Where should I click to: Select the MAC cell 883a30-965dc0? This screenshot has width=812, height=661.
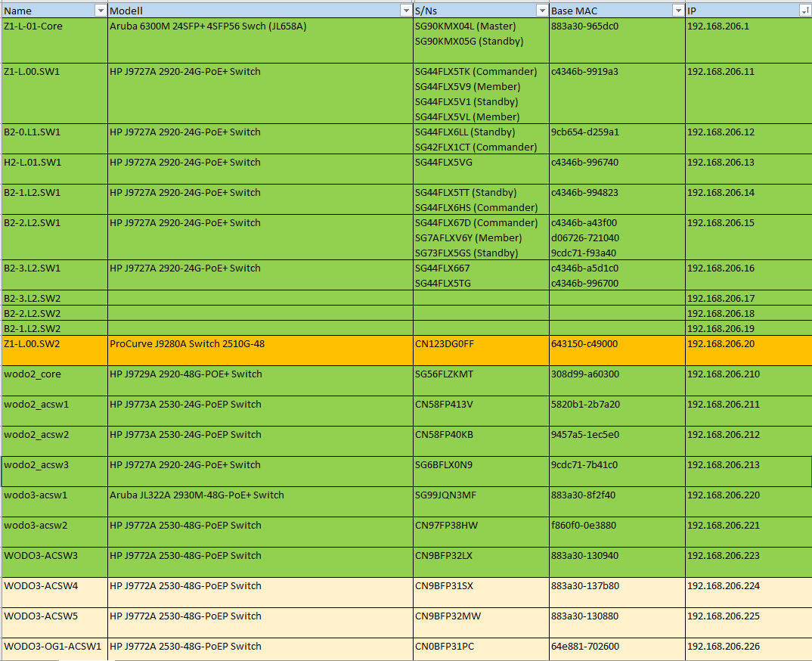(x=617, y=41)
